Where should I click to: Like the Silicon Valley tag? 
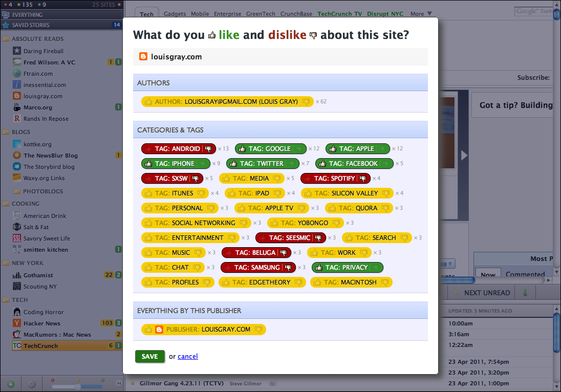point(308,193)
